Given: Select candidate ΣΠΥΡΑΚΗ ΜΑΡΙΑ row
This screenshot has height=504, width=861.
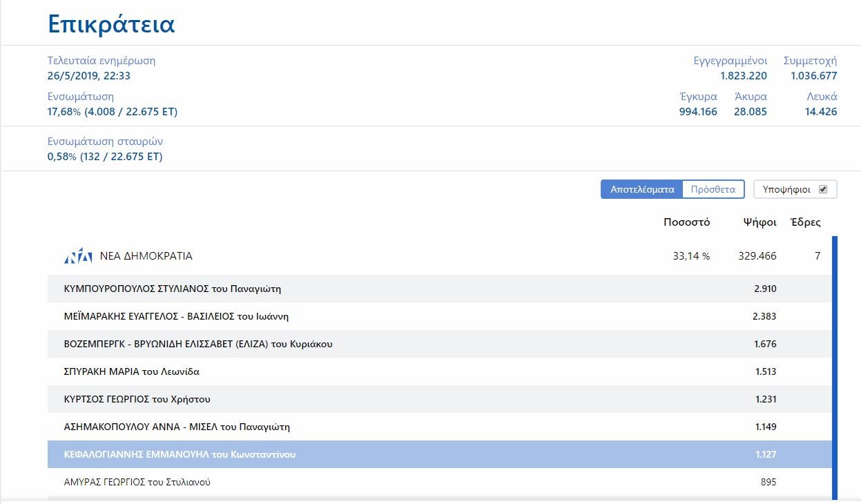Looking at the screenshot, I should point(131,371).
